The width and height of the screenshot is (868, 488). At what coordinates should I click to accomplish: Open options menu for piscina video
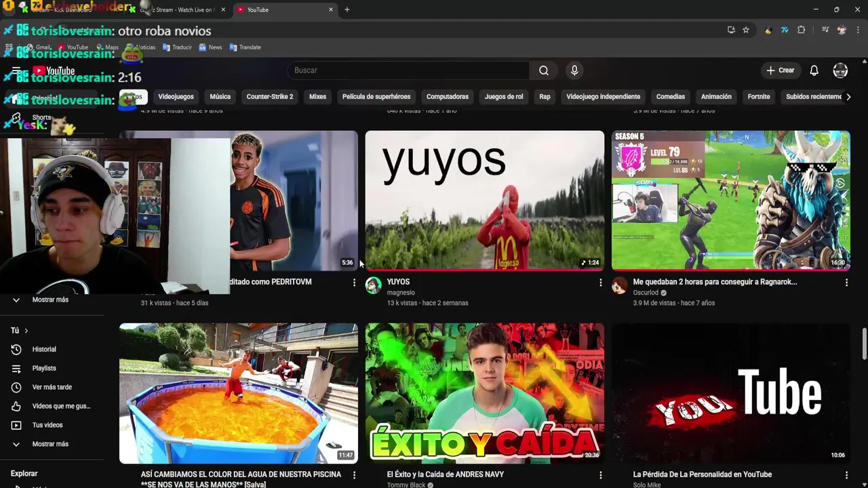coord(354,475)
